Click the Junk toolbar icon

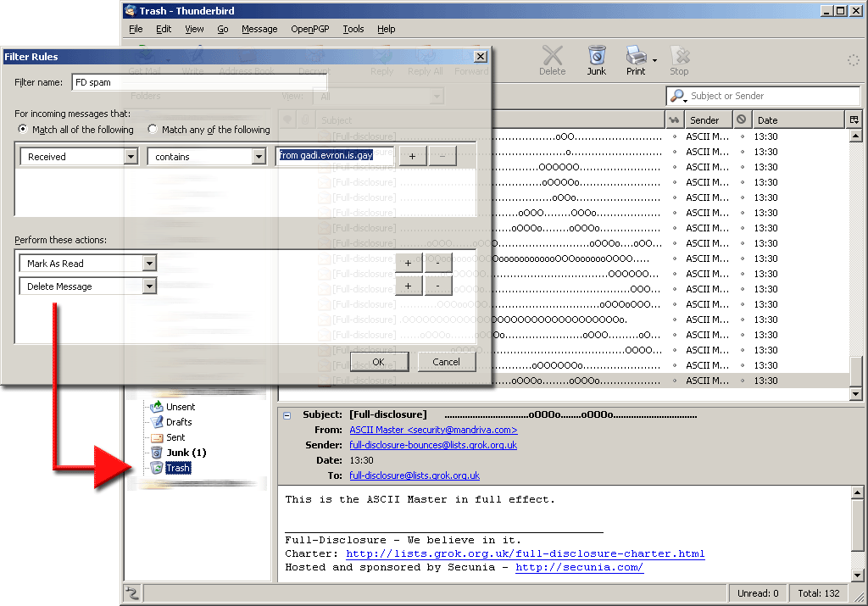point(597,59)
